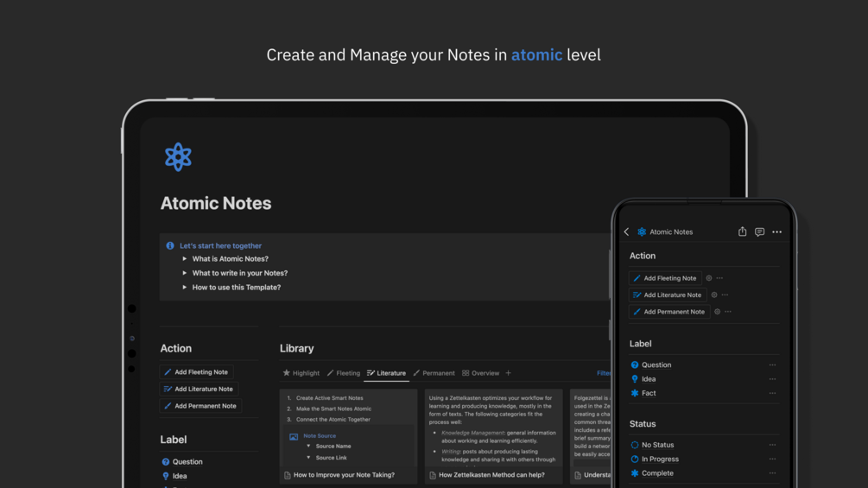Open settings gear next to phone 'Add Permanent Note'
This screenshot has height=488, width=868.
point(718,312)
